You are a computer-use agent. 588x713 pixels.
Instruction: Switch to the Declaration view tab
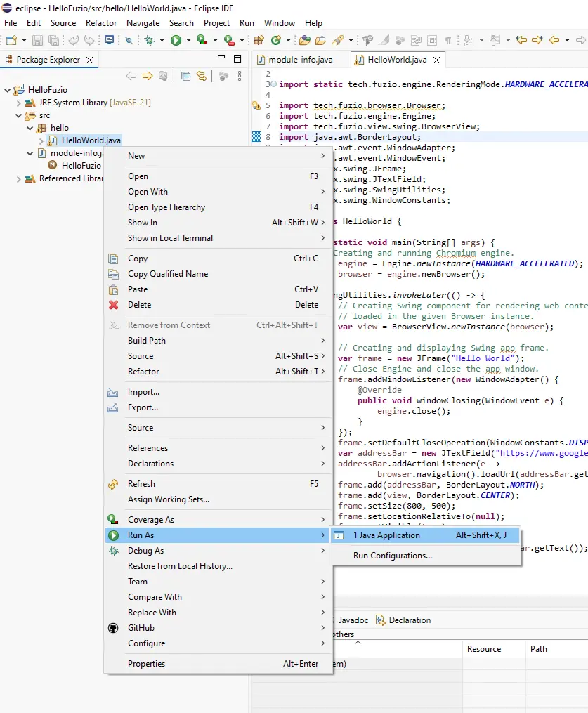pyautogui.click(x=404, y=620)
